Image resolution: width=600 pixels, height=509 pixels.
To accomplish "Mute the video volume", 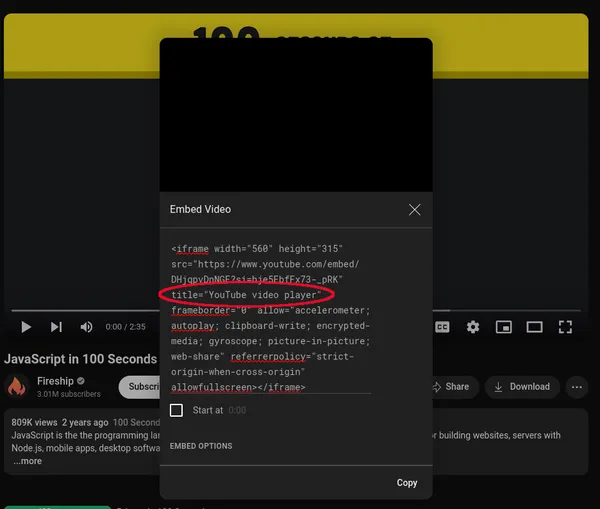I will (x=86, y=327).
